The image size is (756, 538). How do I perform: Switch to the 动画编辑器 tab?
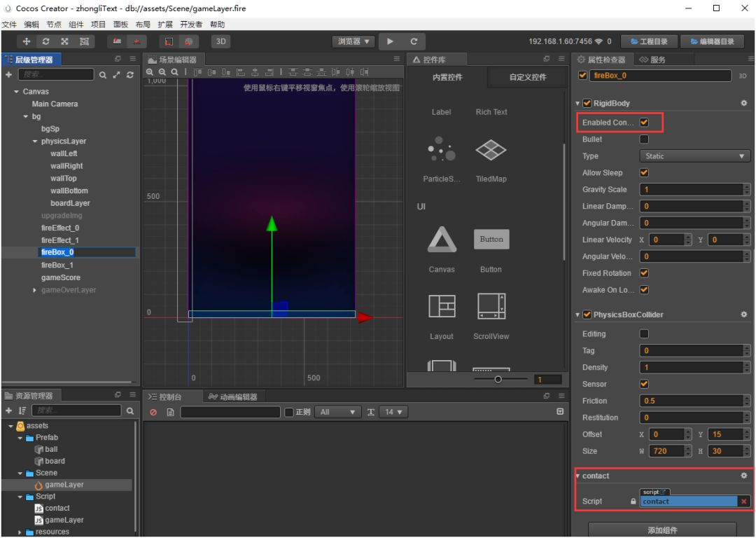coord(233,397)
